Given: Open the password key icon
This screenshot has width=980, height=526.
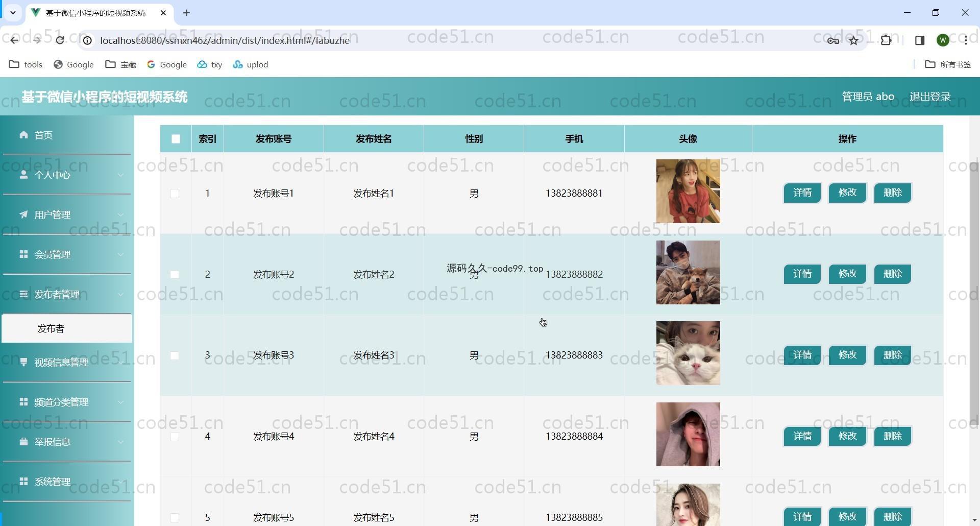Looking at the screenshot, I should pos(833,40).
